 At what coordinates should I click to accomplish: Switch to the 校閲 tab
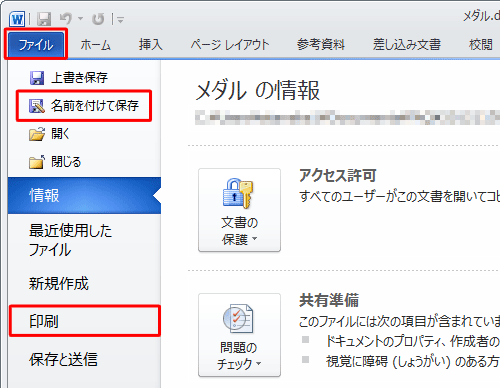pyautogui.click(x=481, y=44)
